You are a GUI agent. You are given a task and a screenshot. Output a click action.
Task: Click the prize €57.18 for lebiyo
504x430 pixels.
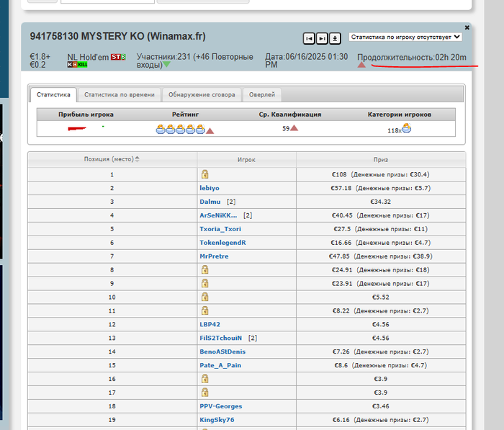[341, 188]
